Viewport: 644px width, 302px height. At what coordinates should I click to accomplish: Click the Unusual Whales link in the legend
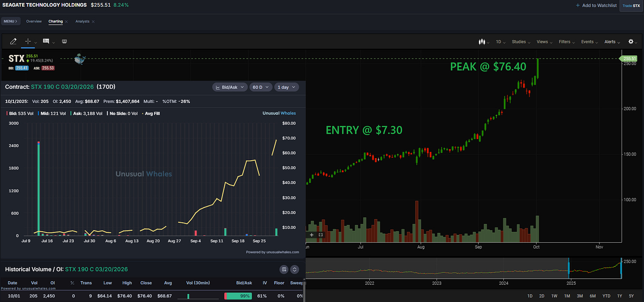(x=279, y=113)
